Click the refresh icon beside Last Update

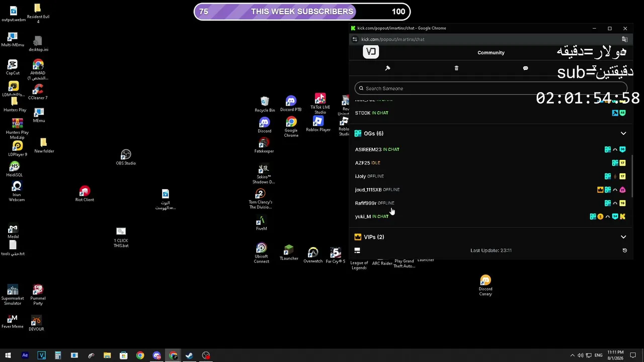(625, 250)
